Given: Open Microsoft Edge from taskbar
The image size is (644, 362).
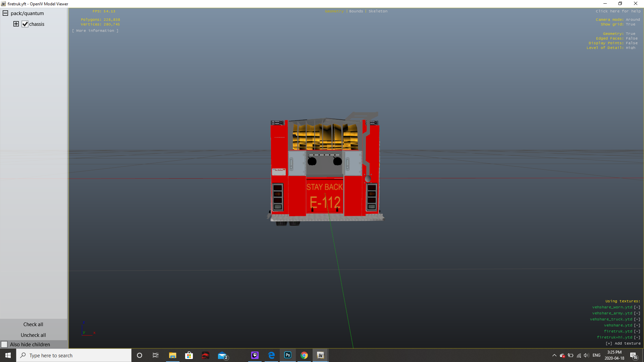Looking at the screenshot, I should pyautogui.click(x=271, y=355).
